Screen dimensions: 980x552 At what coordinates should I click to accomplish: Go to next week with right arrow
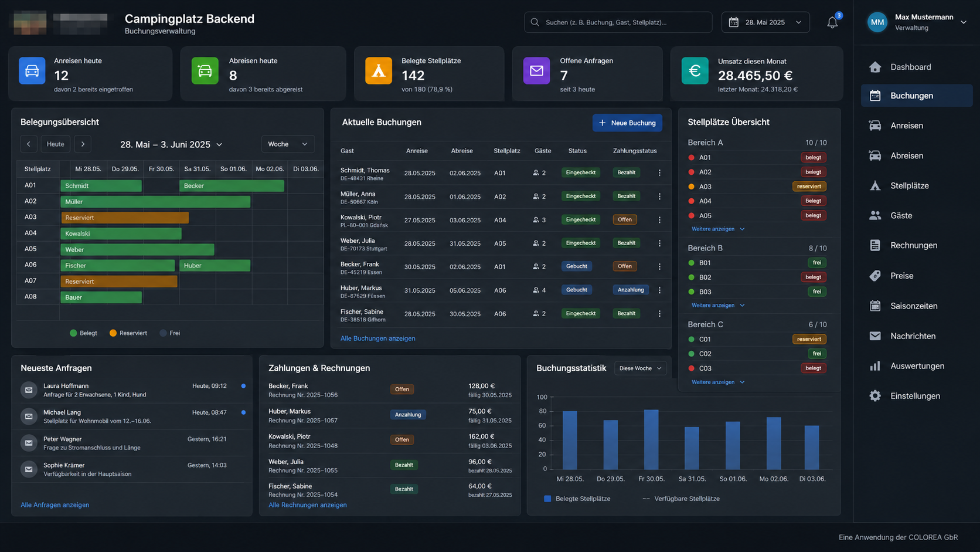83,144
